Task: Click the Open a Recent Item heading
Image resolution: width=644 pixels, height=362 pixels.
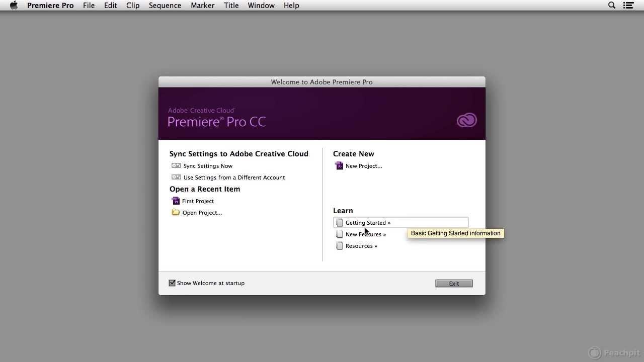Action: (x=205, y=189)
